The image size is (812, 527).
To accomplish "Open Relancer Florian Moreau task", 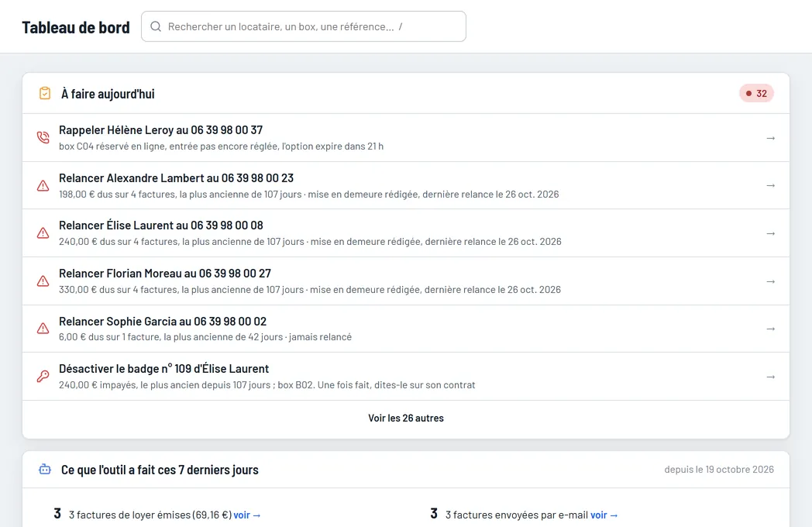I will [406, 281].
